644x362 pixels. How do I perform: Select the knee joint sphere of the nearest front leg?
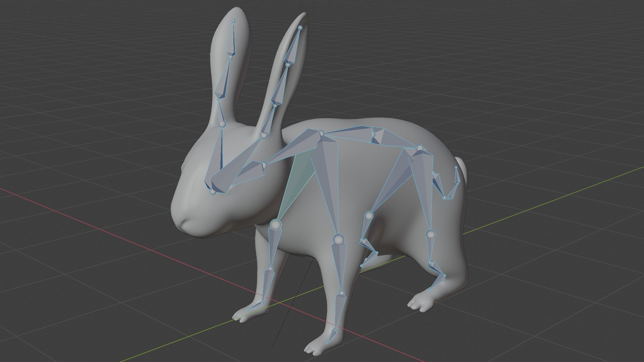coord(338,239)
